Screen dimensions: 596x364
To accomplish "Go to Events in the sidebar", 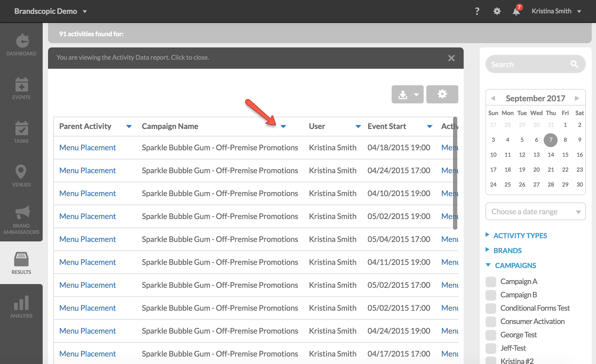I will click(21, 88).
